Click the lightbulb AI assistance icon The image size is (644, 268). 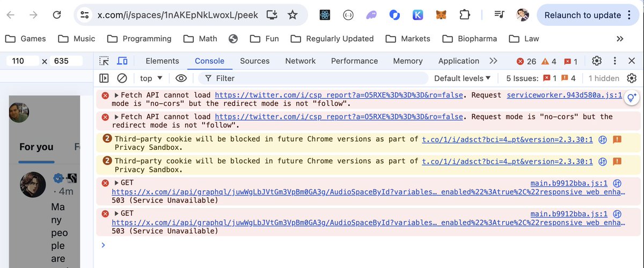[632, 97]
